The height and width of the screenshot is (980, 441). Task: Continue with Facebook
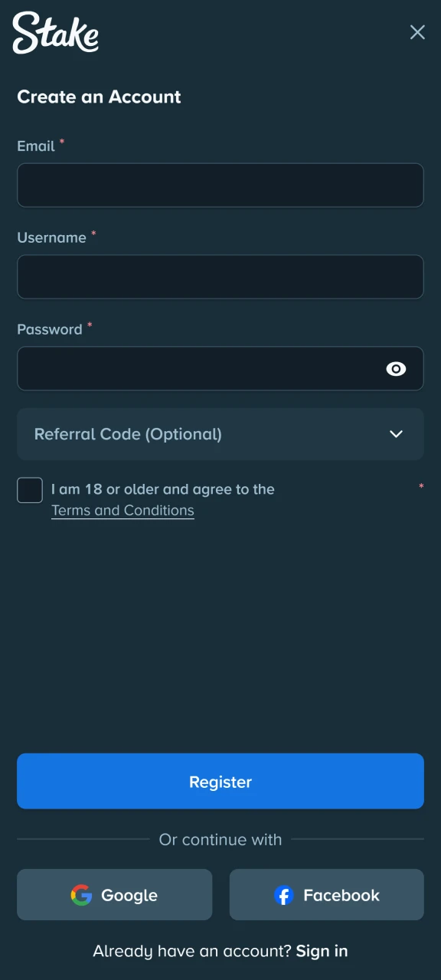(326, 895)
